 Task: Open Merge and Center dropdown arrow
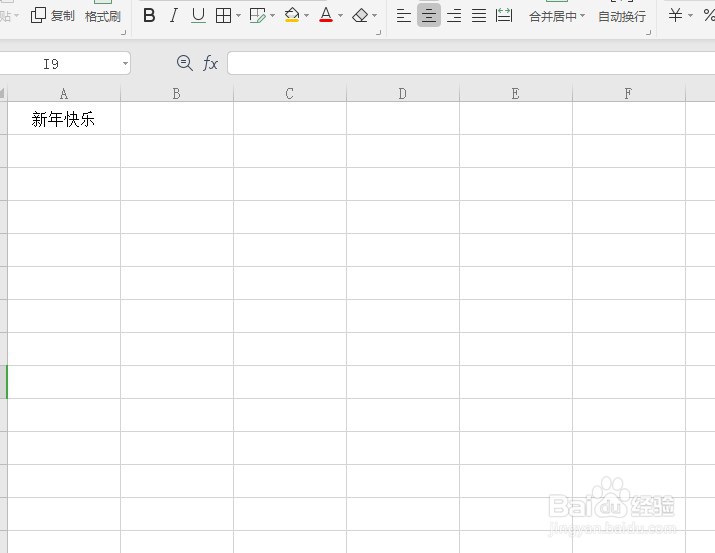(x=582, y=16)
